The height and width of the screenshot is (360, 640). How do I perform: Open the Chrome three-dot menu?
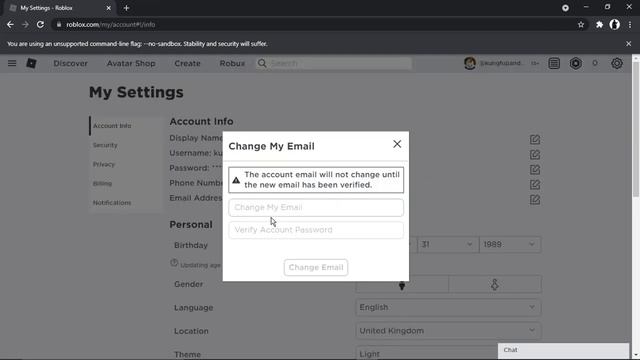coord(630,25)
